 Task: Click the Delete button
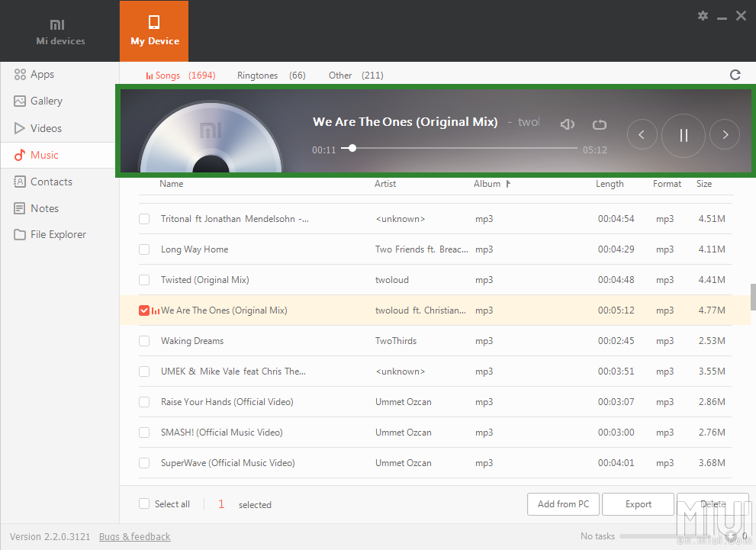click(713, 504)
